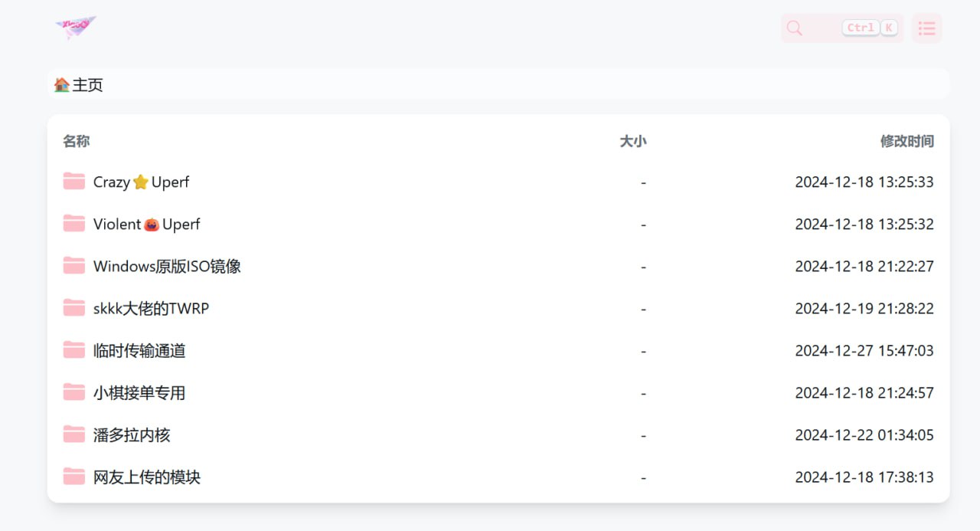Sort files by 名称 column header
The width and height of the screenshot is (980, 531).
(77, 141)
